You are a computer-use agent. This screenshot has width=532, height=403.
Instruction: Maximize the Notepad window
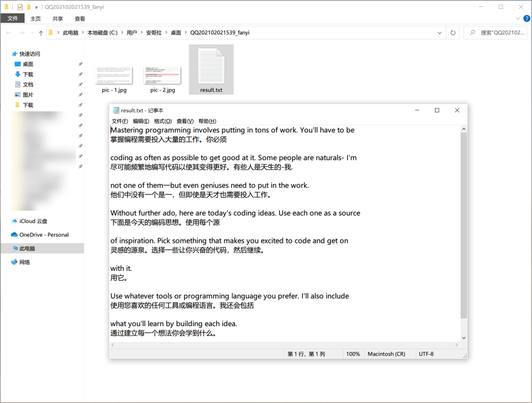coord(437,110)
